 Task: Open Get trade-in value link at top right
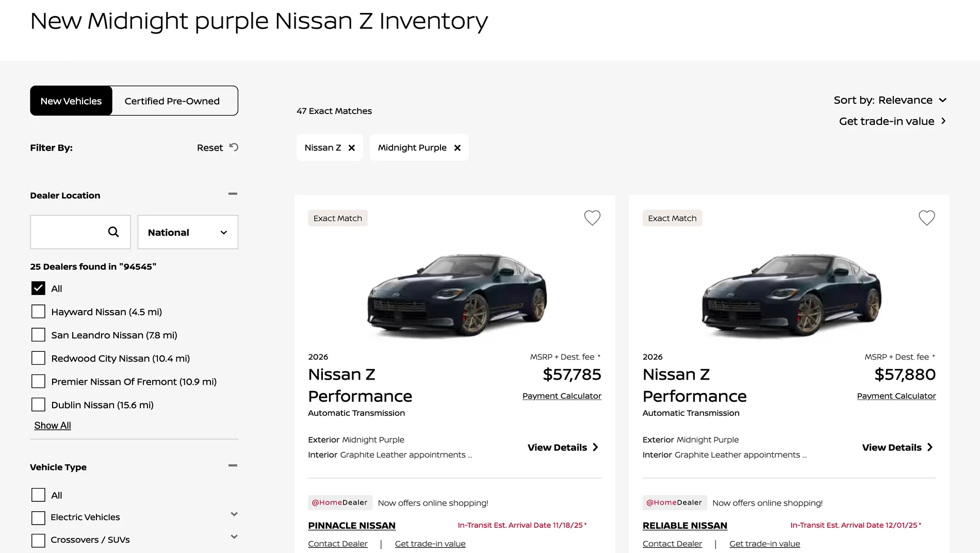892,121
